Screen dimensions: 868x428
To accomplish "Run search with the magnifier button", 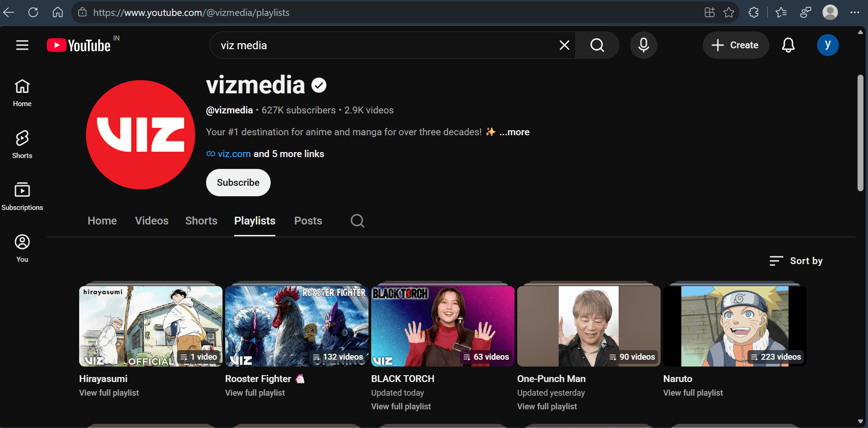I will pyautogui.click(x=597, y=45).
